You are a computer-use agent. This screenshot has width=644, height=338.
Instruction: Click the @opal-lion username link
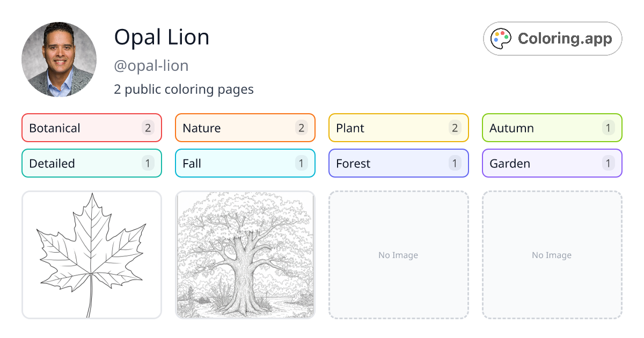click(x=151, y=65)
